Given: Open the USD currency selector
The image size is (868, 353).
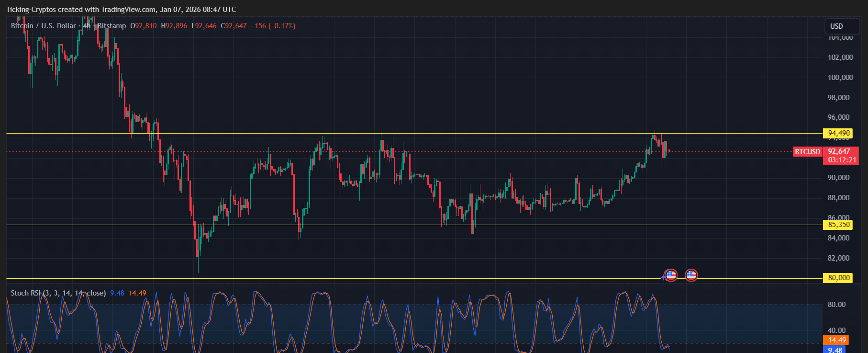Looking at the screenshot, I should click(x=842, y=26).
